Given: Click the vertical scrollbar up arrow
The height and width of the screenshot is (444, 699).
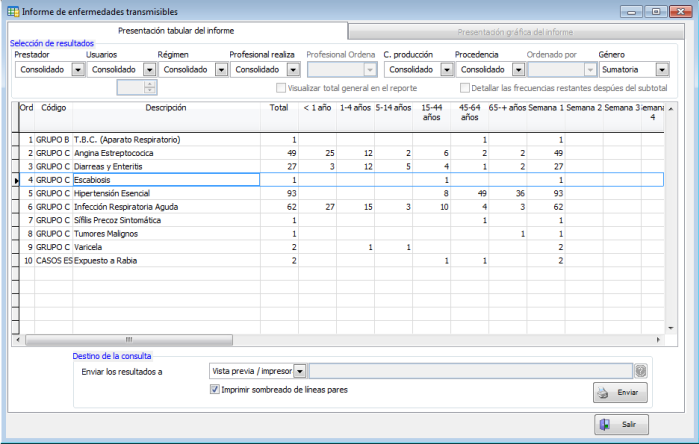Looking at the screenshot, I should [x=670, y=108].
